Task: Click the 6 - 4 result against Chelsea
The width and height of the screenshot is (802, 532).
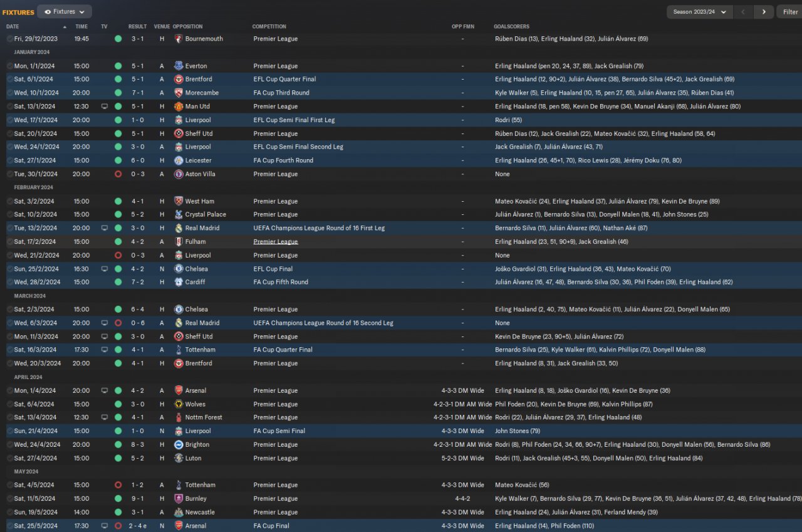Action: point(138,310)
